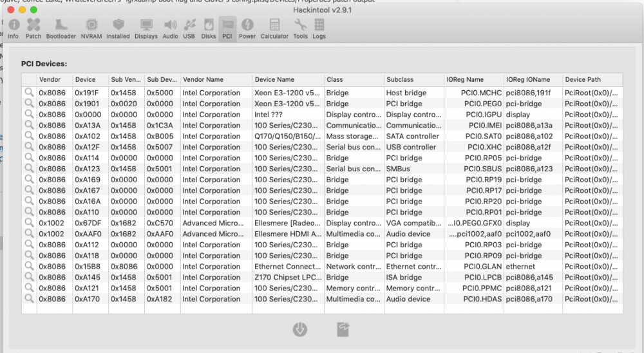Open the Bootloader toolbar section
The image size is (644, 353).
click(x=61, y=29)
